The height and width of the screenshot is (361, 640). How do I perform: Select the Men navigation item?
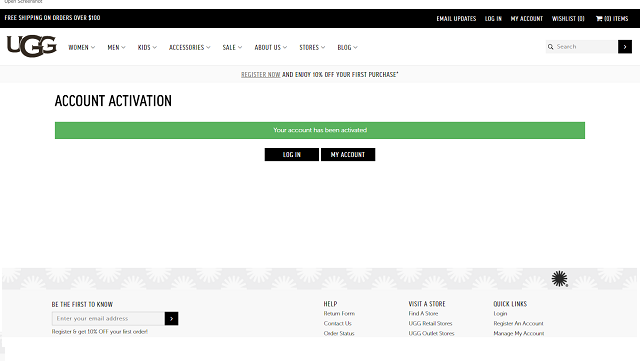[x=116, y=47]
